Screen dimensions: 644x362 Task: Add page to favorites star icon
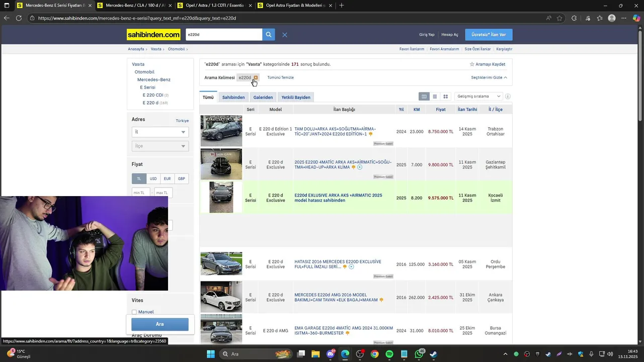click(x=559, y=18)
